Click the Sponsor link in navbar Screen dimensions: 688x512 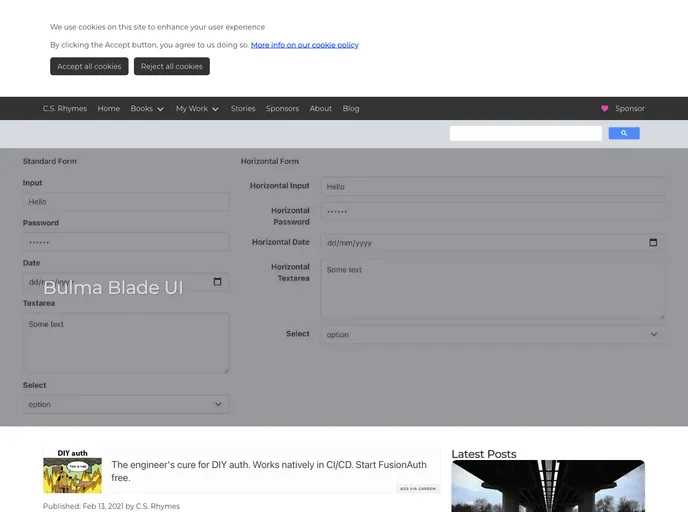(630, 108)
